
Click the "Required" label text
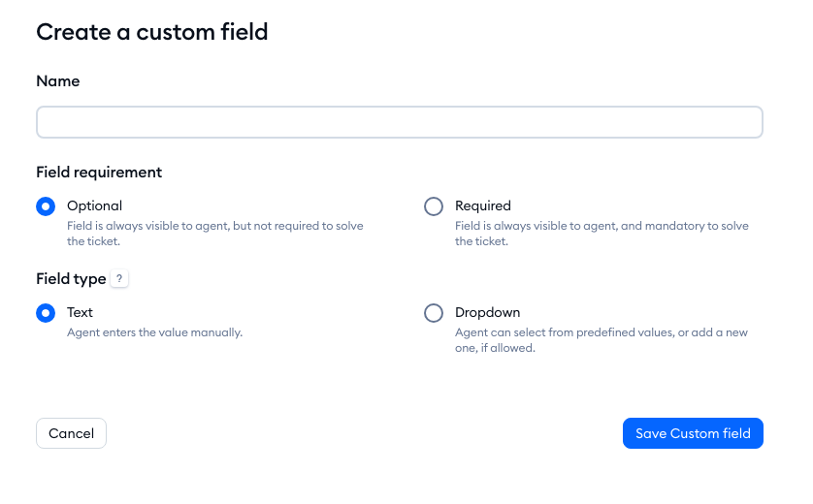[482, 205]
